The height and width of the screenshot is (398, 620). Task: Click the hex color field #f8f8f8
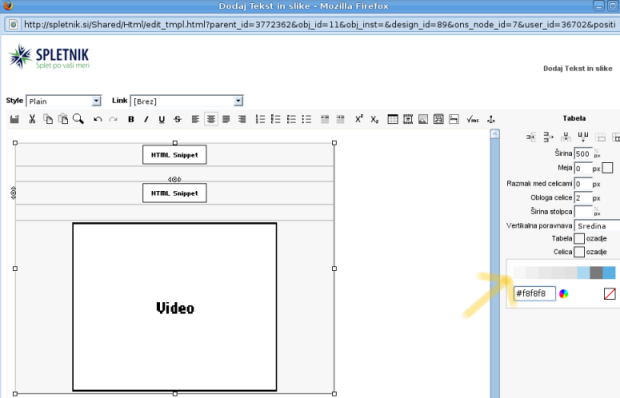[534, 294]
